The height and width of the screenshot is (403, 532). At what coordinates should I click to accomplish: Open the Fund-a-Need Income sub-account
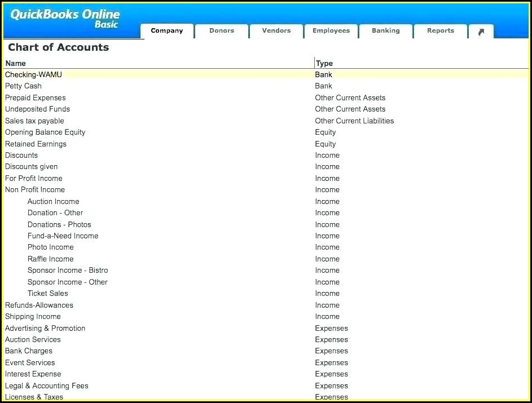(x=63, y=236)
